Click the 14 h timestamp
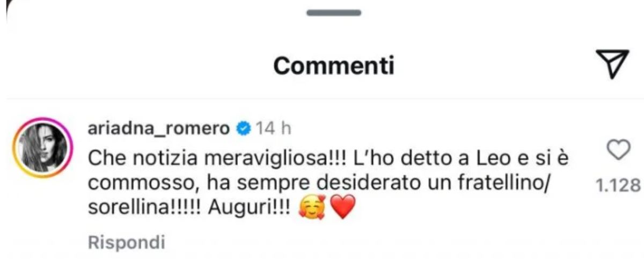Screen dimensions: 644x268 272,129
